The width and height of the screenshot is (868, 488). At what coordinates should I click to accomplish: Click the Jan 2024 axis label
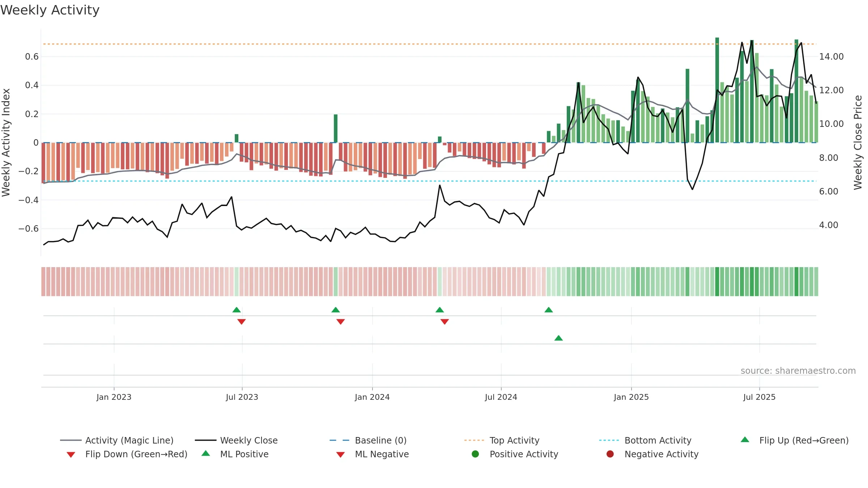[x=372, y=397]
